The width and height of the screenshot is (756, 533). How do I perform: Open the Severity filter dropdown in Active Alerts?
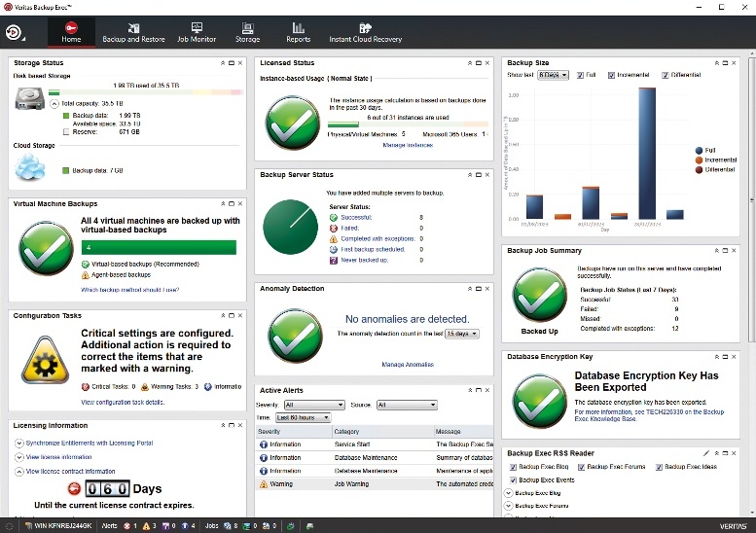tap(313, 405)
